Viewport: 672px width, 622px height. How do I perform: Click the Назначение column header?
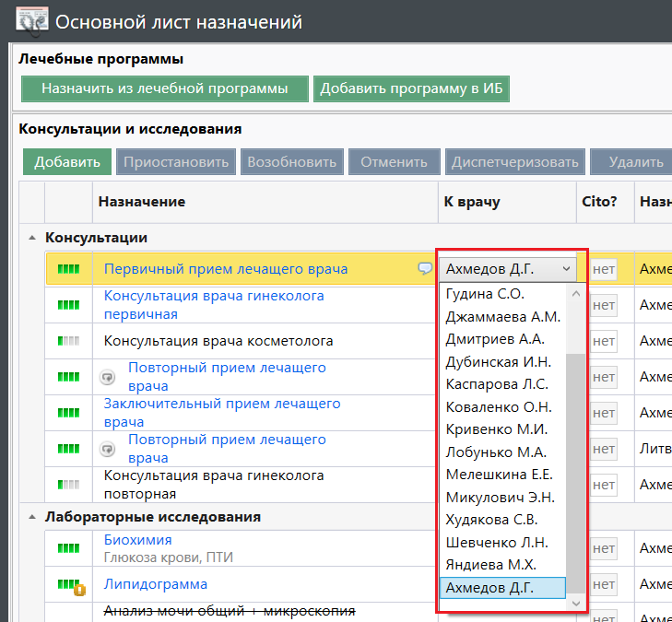(142, 202)
